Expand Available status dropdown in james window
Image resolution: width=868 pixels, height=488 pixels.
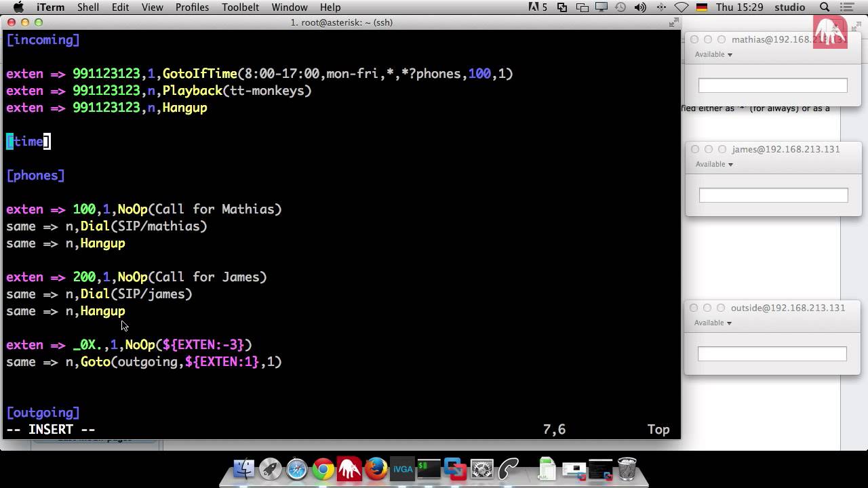[714, 164]
